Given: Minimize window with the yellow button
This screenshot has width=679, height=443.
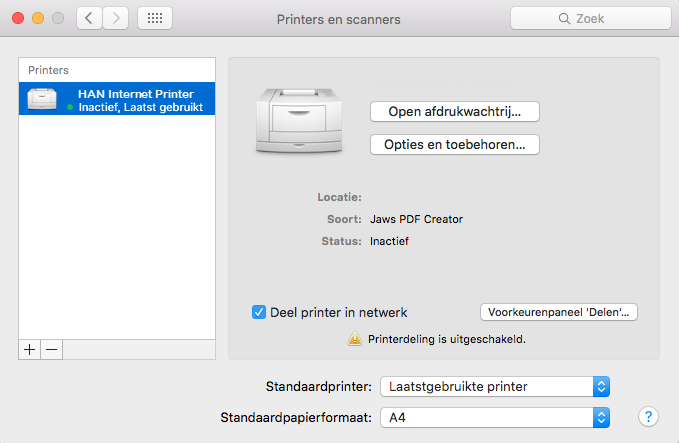Looking at the screenshot, I should [38, 18].
